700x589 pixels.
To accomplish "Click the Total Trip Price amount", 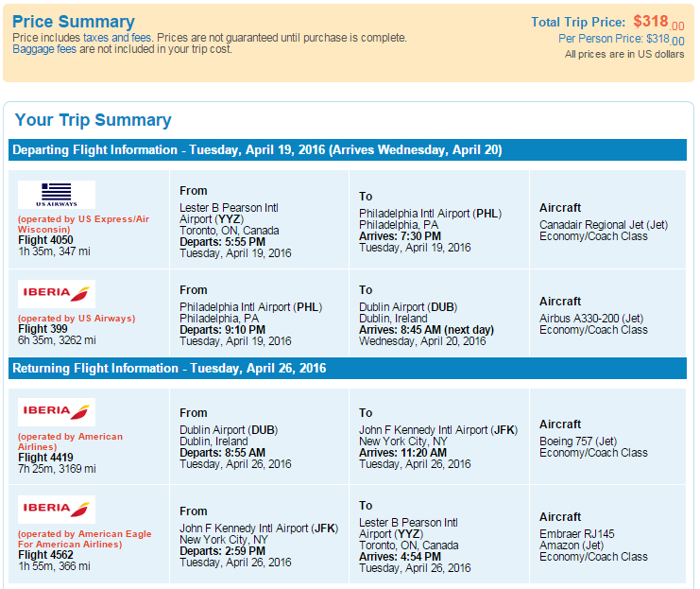I will click(x=658, y=22).
